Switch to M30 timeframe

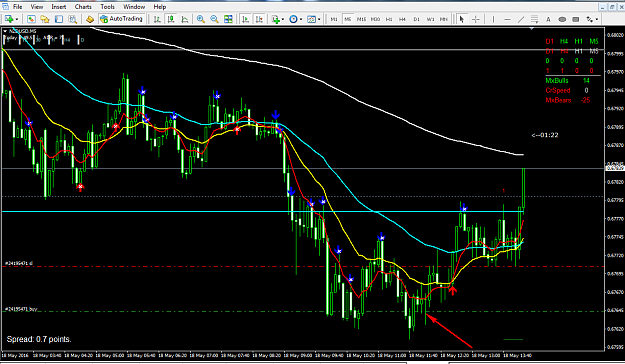coord(375,19)
